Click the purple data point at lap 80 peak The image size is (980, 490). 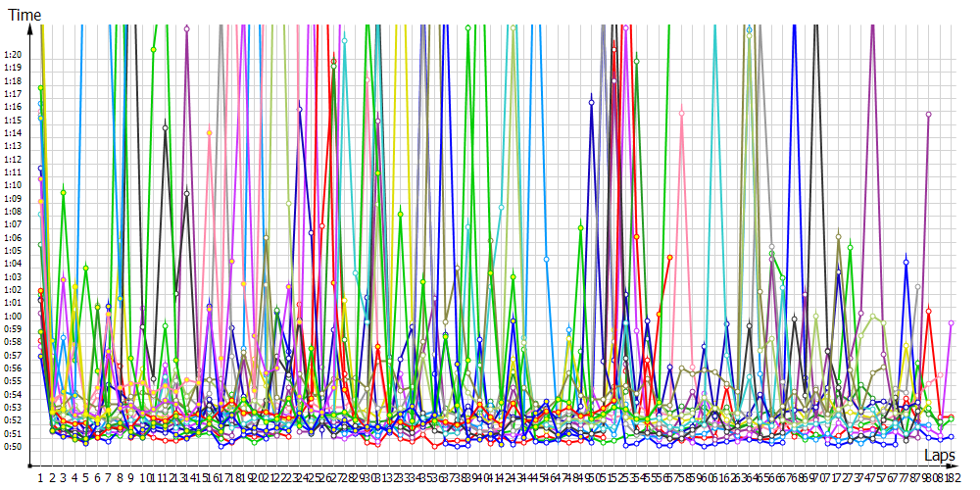click(928, 115)
